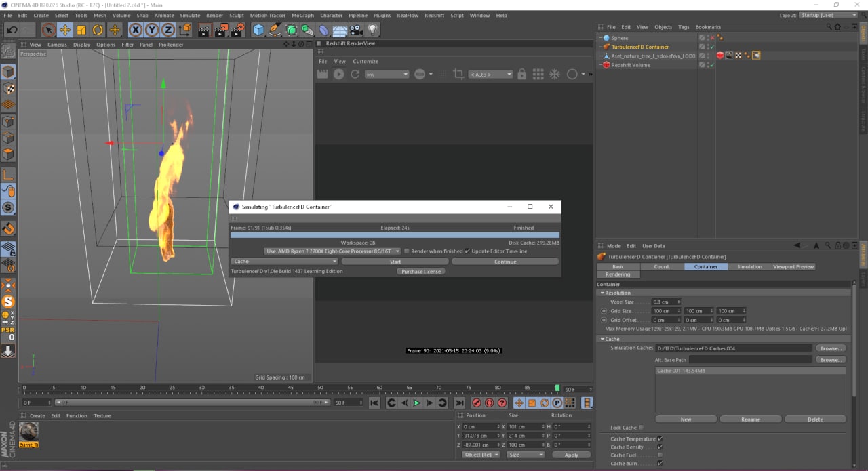Click the Delete cache button
This screenshot has width=868, height=471.
coord(815,419)
